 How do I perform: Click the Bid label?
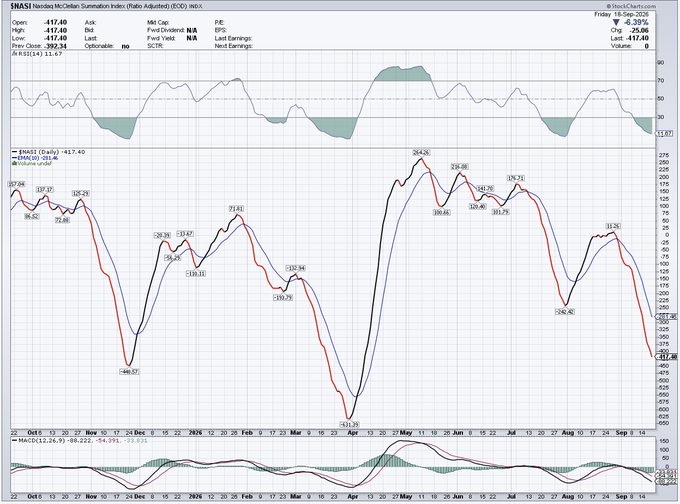[89, 30]
